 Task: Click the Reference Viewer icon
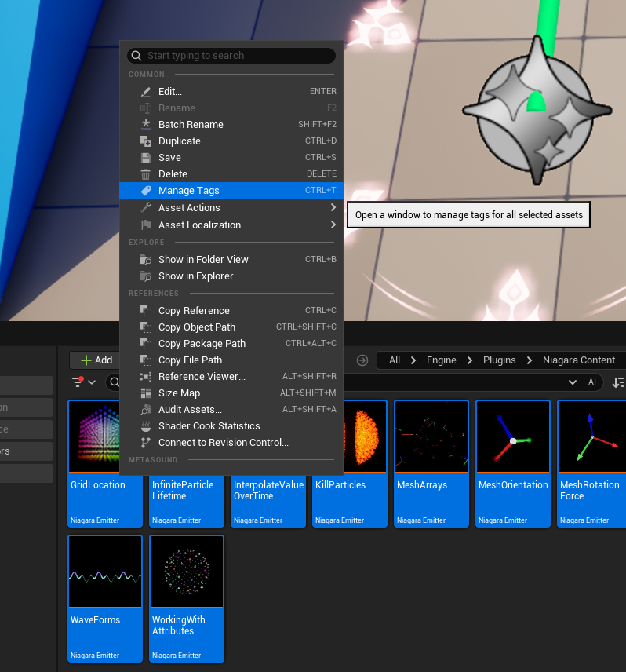tap(146, 377)
